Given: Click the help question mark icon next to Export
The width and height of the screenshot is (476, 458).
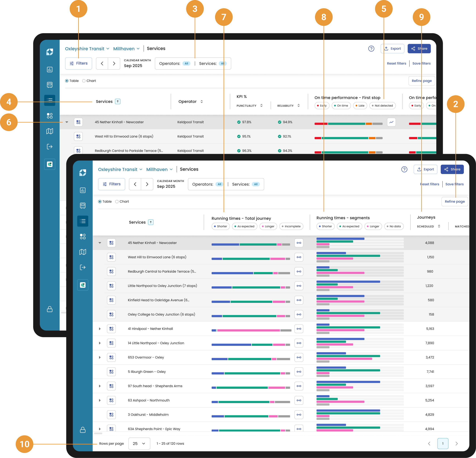Looking at the screenshot, I should (404, 169).
